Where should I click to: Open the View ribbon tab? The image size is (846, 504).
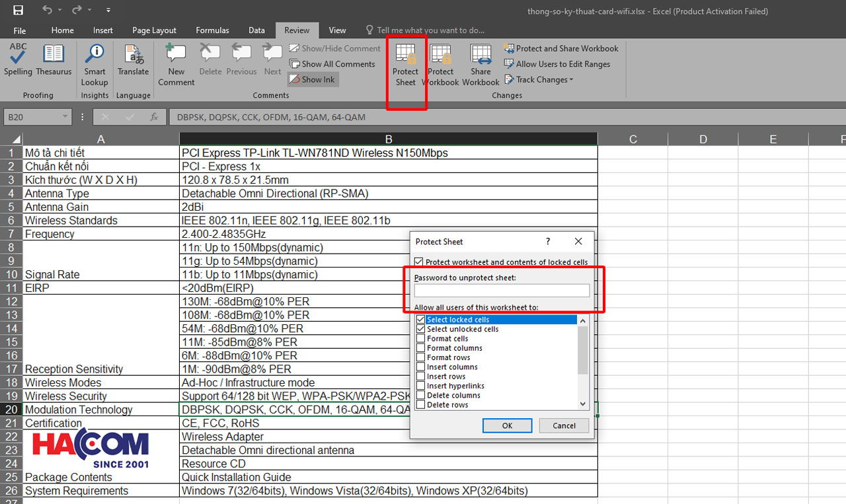337,30
